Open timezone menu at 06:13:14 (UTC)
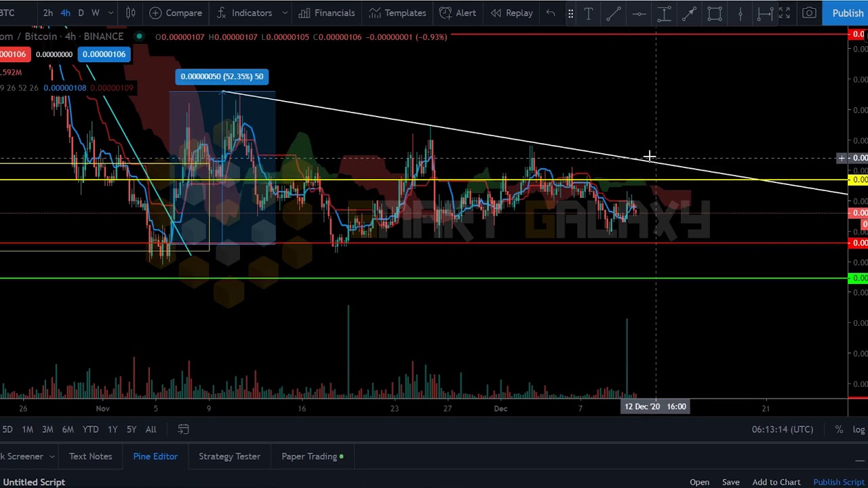The height and width of the screenshot is (488, 868). [783, 429]
